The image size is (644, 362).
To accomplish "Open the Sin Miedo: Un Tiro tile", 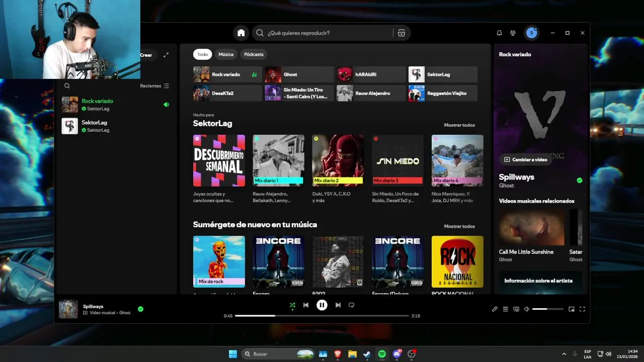I will pyautogui.click(x=299, y=93).
